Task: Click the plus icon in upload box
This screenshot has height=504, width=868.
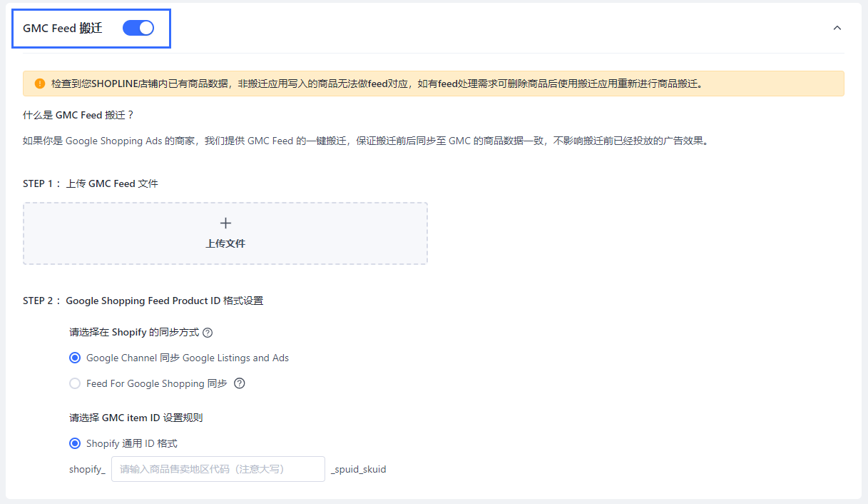Action: click(225, 223)
